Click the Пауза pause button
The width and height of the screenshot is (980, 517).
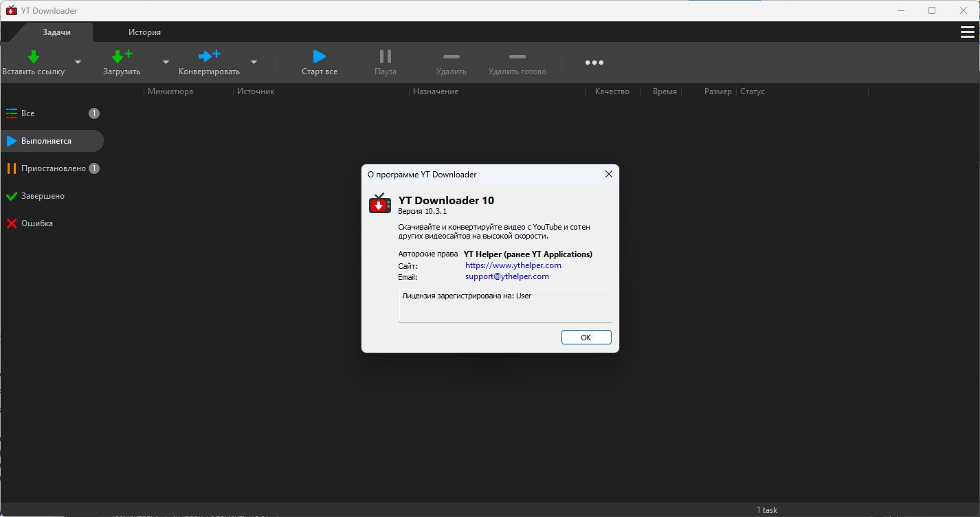(x=386, y=63)
